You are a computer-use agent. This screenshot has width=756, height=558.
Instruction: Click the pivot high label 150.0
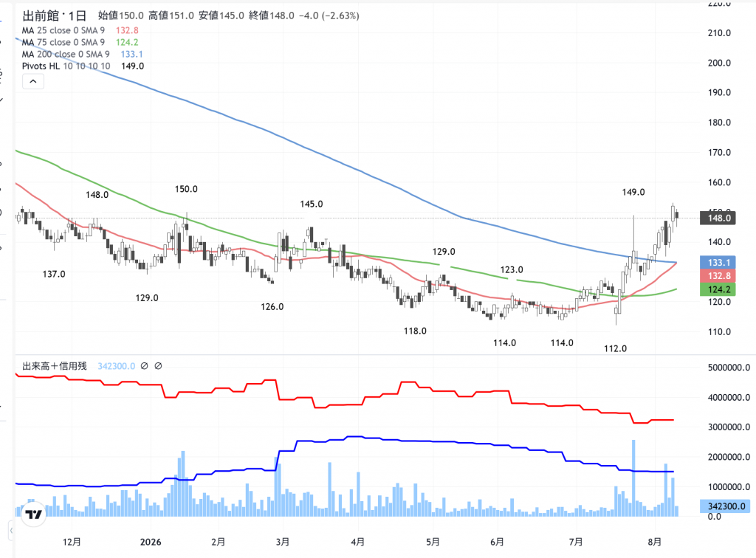click(x=186, y=190)
